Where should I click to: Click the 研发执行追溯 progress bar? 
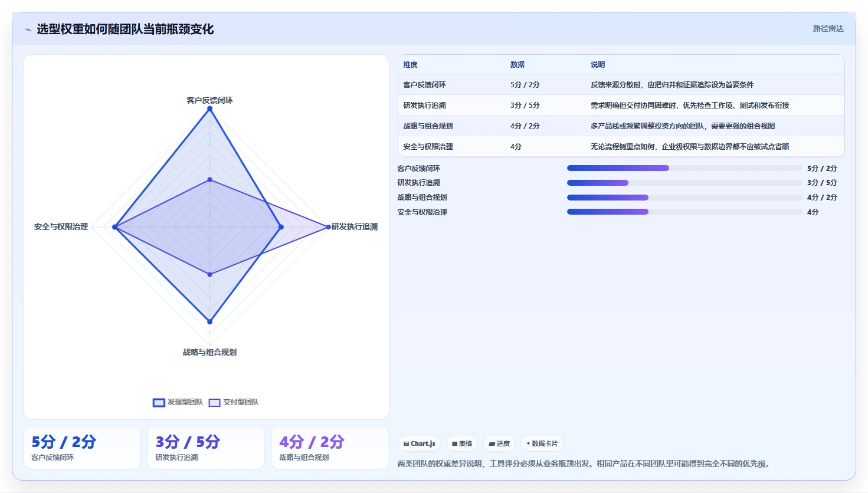pyautogui.click(x=684, y=183)
